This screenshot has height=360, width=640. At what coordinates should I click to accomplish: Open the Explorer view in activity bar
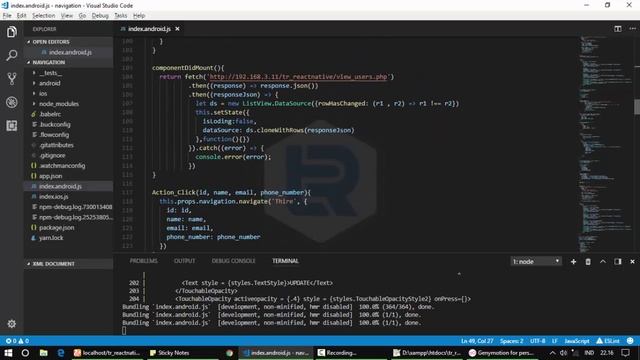coord(11,31)
